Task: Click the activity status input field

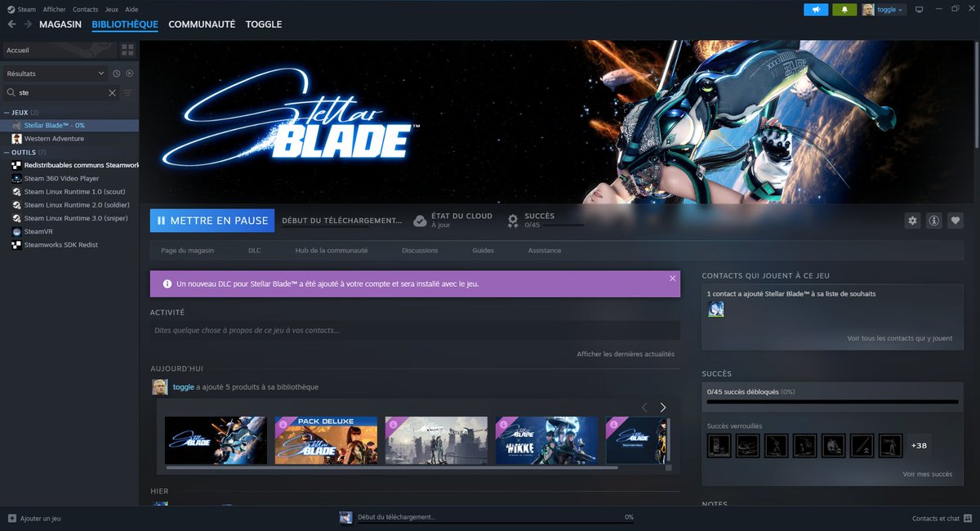Action: click(x=415, y=330)
